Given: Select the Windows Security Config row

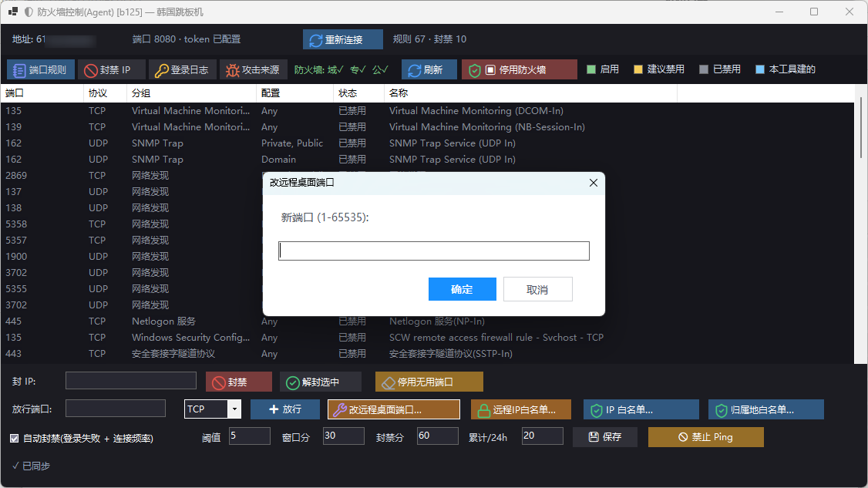Looking at the screenshot, I should coord(427,338).
